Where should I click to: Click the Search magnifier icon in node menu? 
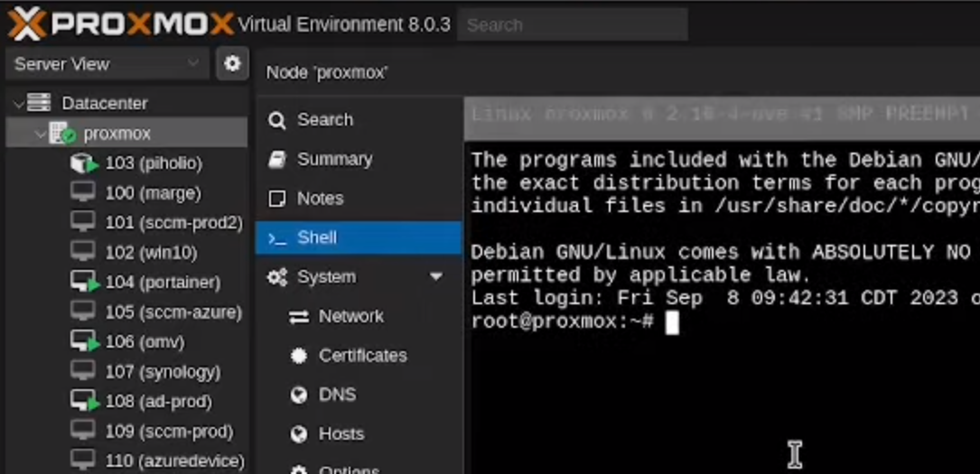point(277,120)
